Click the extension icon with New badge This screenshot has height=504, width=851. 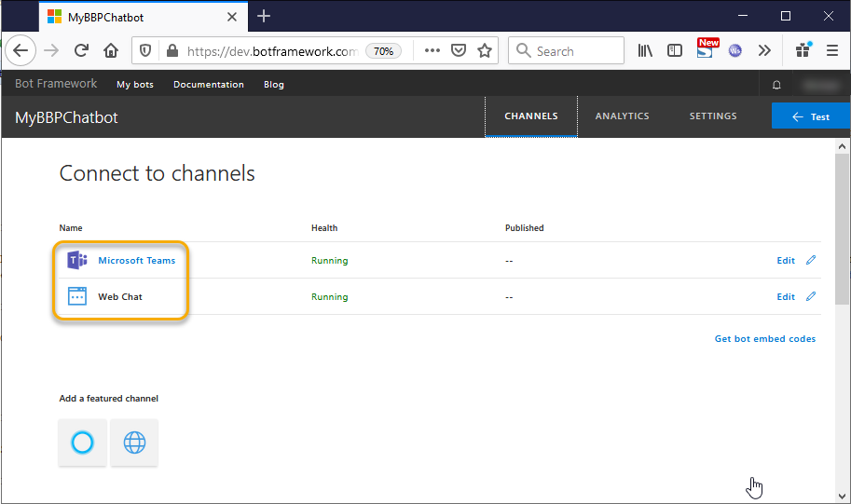coord(707,48)
